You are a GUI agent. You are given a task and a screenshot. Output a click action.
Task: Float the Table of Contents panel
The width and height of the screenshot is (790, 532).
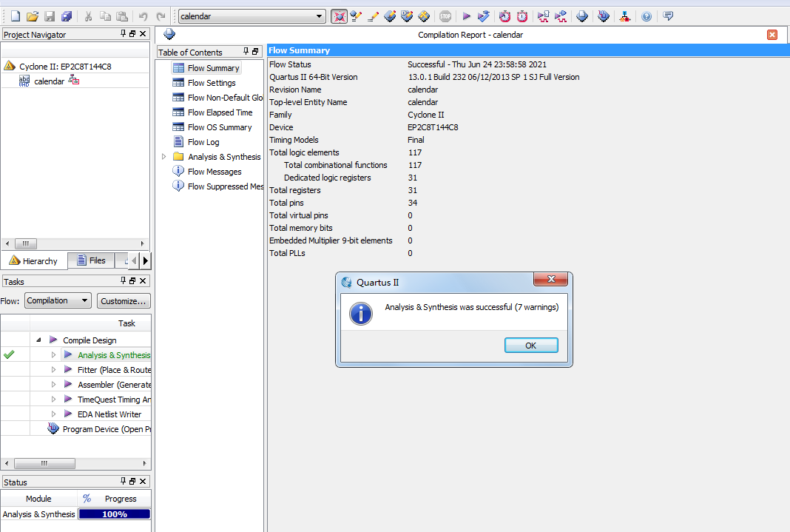point(255,51)
